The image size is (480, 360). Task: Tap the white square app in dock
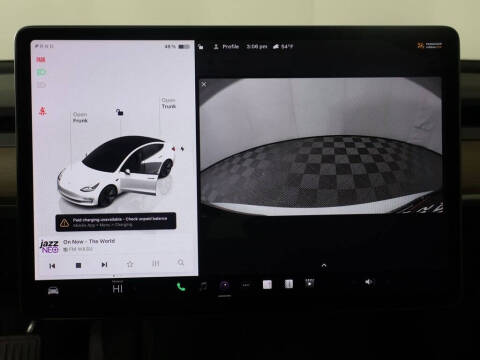(267, 284)
